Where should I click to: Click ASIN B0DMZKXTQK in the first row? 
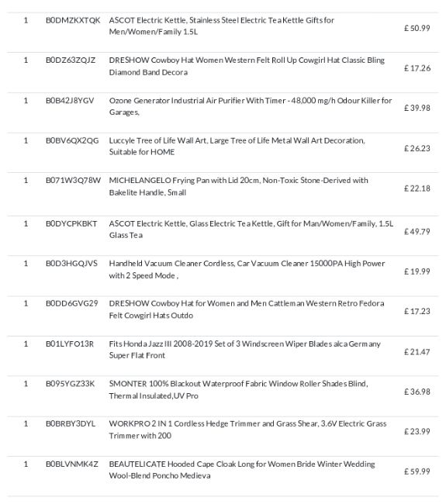coord(73,20)
